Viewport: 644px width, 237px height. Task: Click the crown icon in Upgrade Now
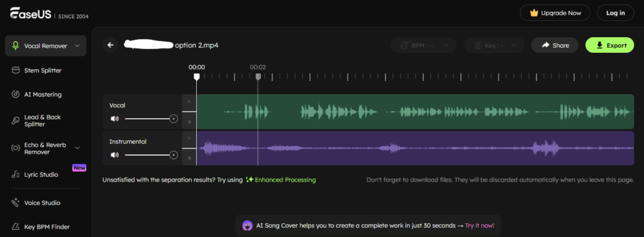[534, 13]
